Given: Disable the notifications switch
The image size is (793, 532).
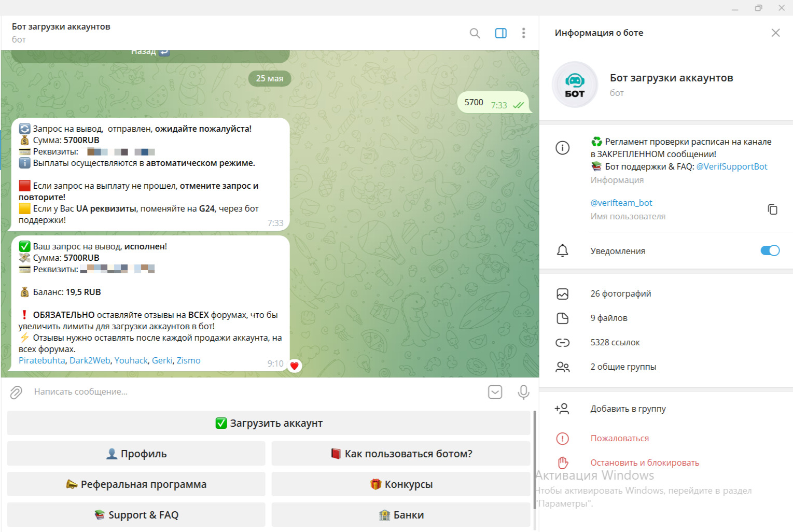Looking at the screenshot, I should point(770,250).
